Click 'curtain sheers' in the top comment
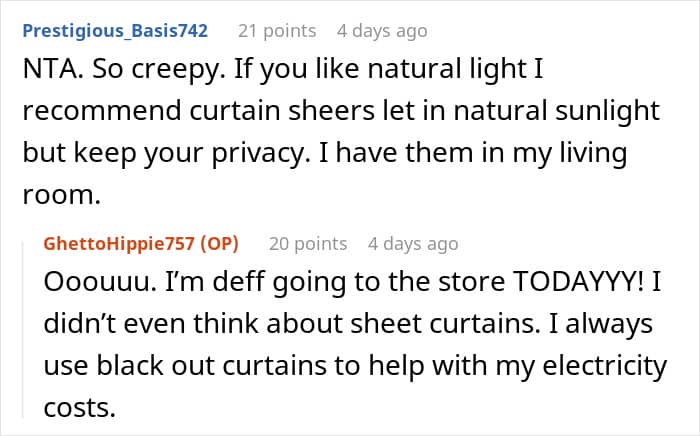This screenshot has height=436, width=700. point(282,111)
